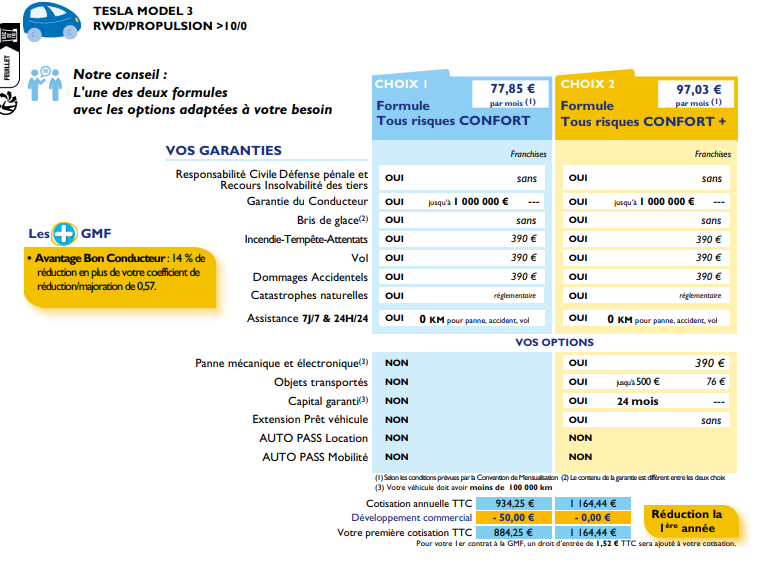Select Choix 1 'réglementaire' franchise value
Screen dimensions: 768x564
(515, 296)
